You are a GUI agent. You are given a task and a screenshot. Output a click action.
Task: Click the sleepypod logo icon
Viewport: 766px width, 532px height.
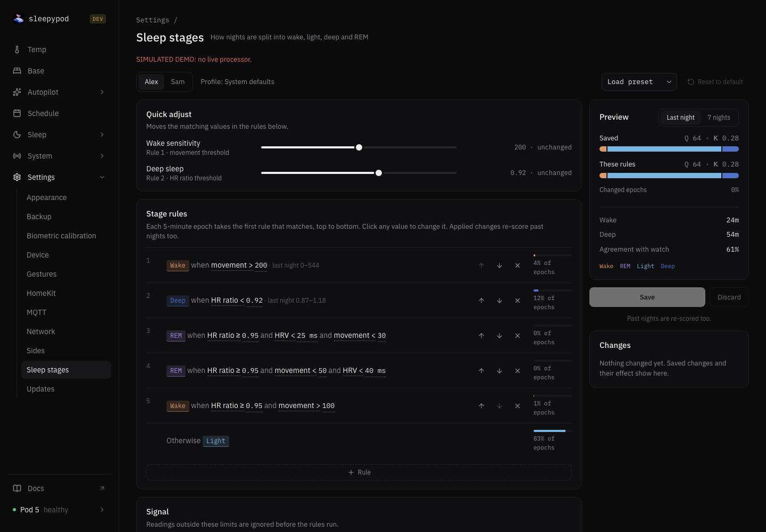[19, 19]
